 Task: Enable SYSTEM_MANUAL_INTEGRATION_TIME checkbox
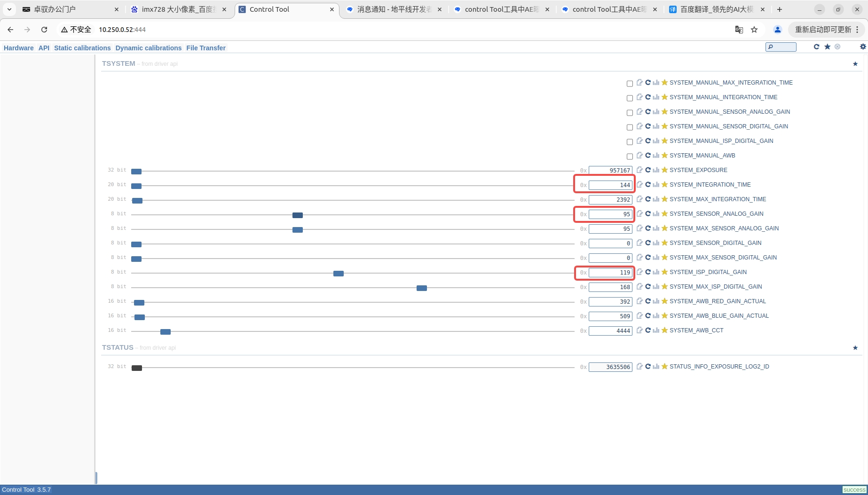(630, 98)
